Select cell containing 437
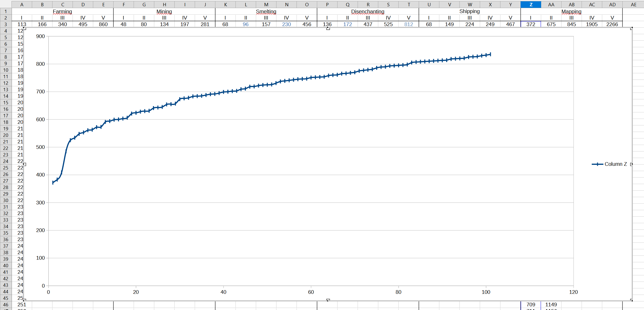Screen dimensions: 644x310 [x=368, y=24]
